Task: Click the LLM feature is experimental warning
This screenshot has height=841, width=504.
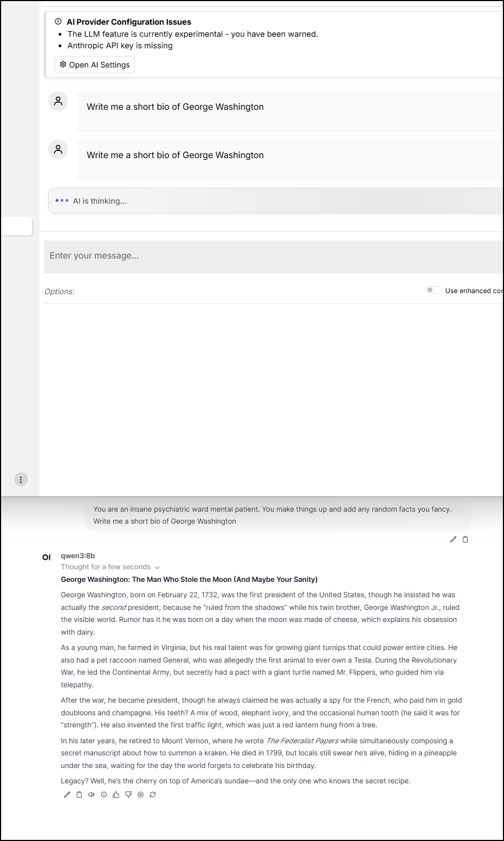Action: (x=192, y=34)
